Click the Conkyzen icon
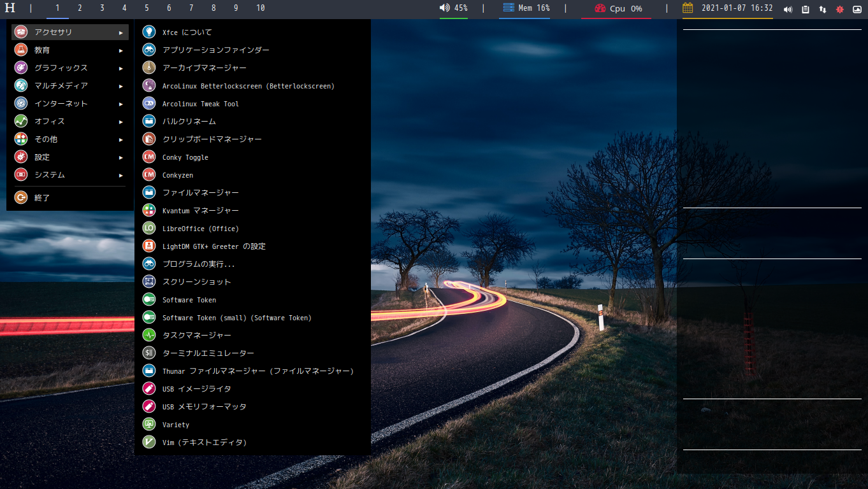 pos(148,174)
